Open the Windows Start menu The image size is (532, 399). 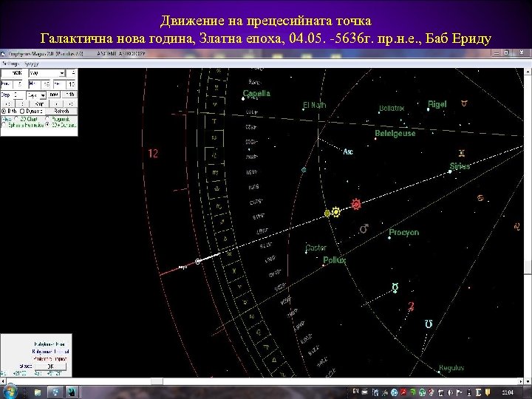coord(9,392)
